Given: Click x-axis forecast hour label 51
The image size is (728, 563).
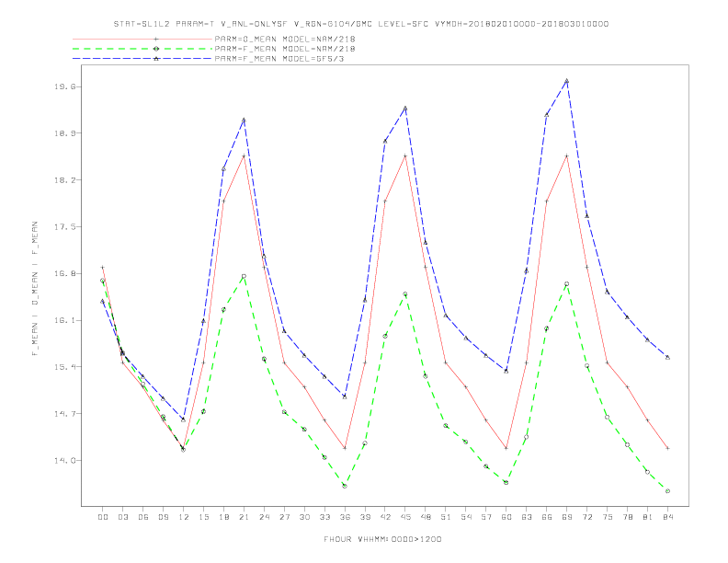Looking at the screenshot, I should pyautogui.click(x=446, y=517).
